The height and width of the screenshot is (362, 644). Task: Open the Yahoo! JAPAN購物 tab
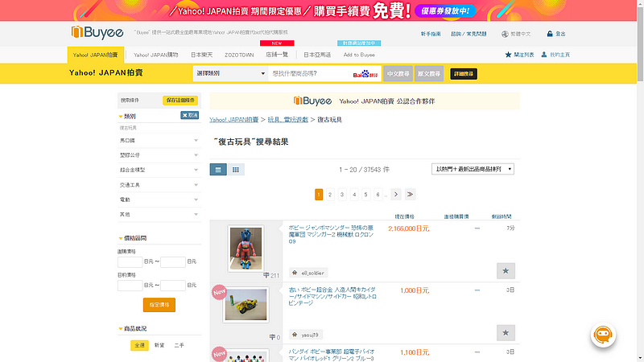(x=155, y=55)
